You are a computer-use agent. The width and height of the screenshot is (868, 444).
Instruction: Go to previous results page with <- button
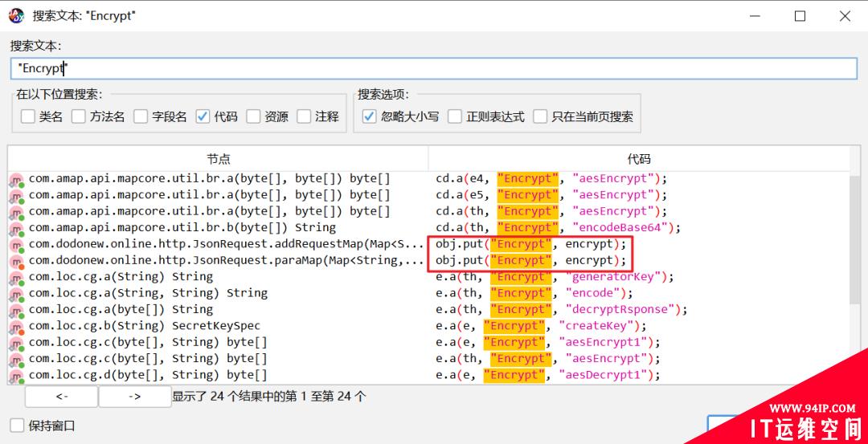click(x=61, y=397)
